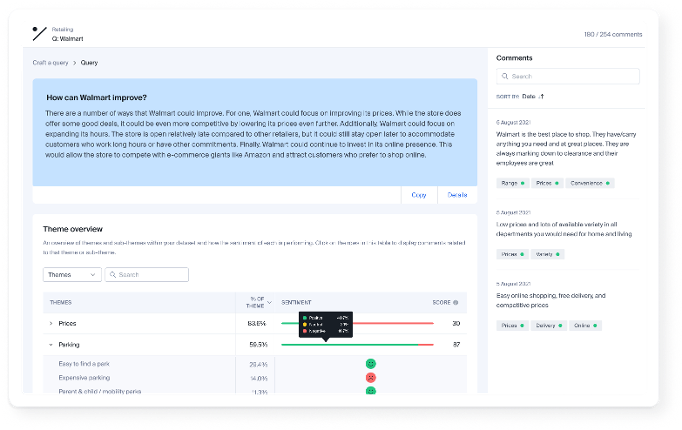This screenshot has width=682, height=430.
Task: Click the Prices tag on the Easy online shopping comment
Action: tap(512, 326)
